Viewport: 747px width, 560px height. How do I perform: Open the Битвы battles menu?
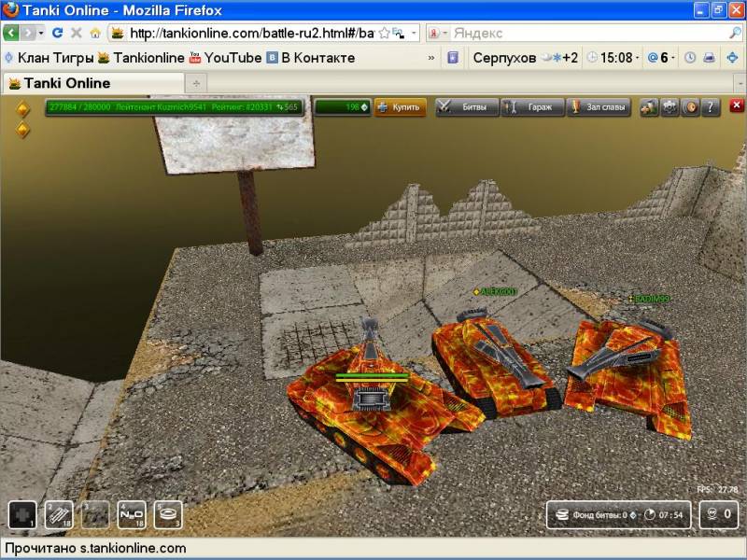[467, 107]
